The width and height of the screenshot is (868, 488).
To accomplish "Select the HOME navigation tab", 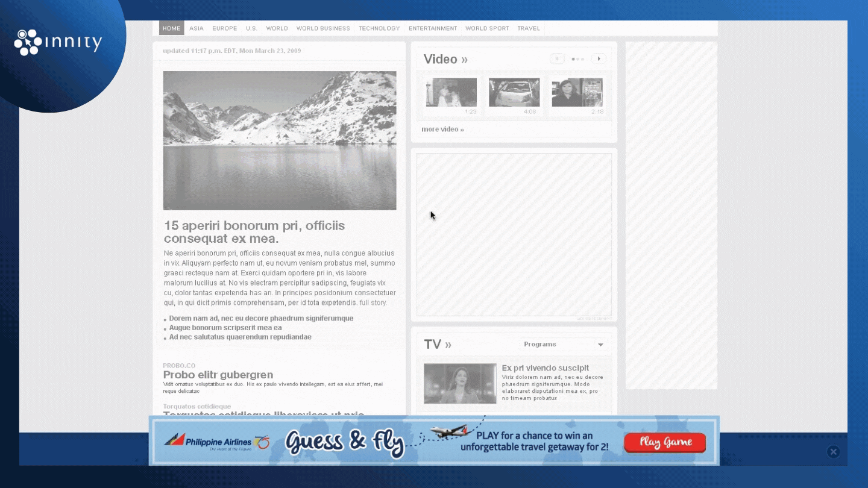I will [x=172, y=28].
